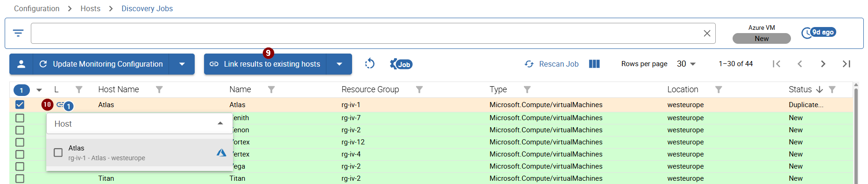Filter the Type column
The width and height of the screenshot is (868, 184).
pyautogui.click(x=527, y=89)
